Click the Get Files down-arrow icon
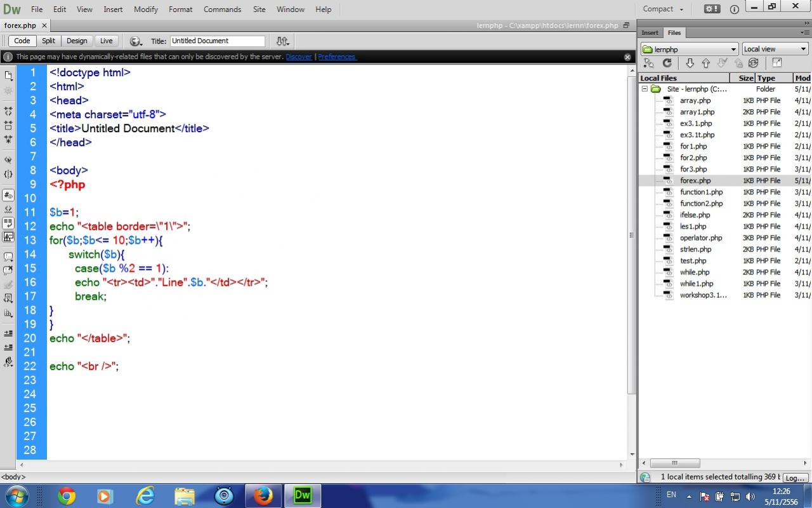Image resolution: width=812 pixels, height=508 pixels. pos(690,63)
